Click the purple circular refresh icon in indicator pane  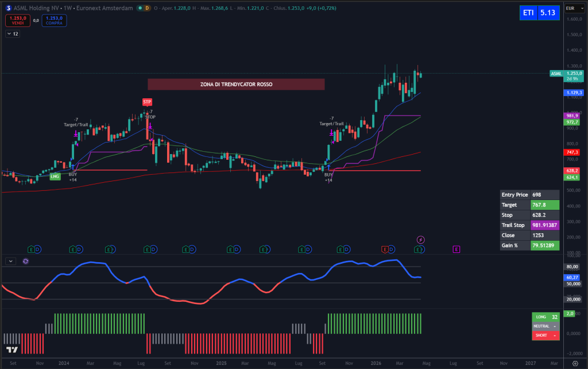click(25, 261)
